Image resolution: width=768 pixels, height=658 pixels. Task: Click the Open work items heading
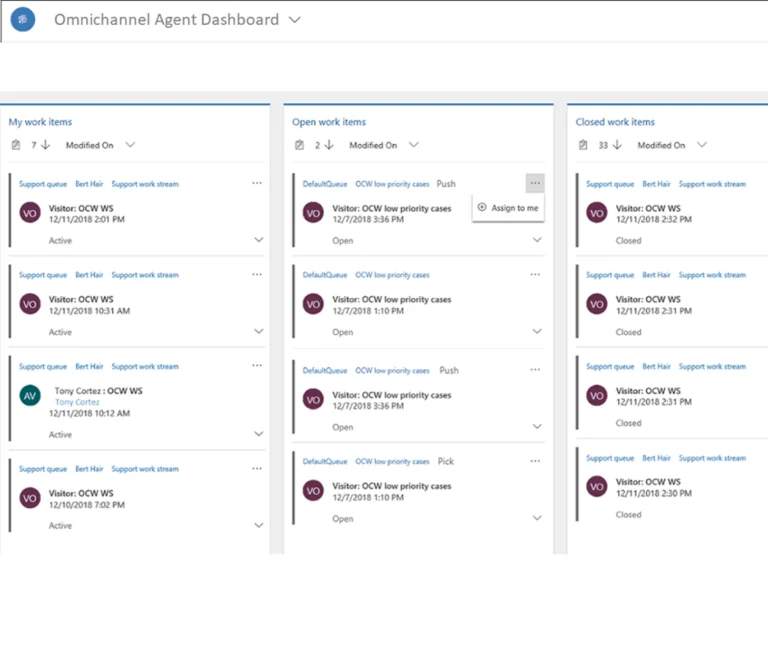click(329, 122)
